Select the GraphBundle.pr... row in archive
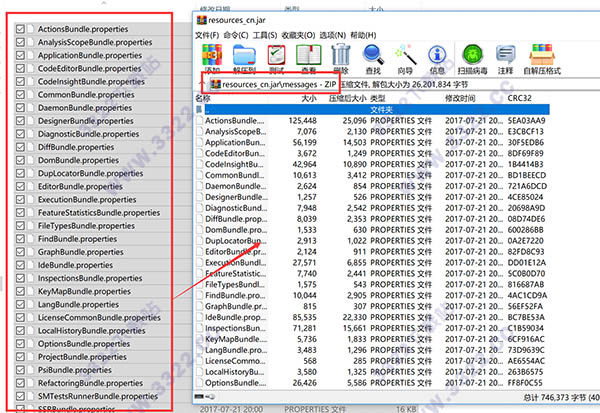600x413 pixels. [373, 306]
